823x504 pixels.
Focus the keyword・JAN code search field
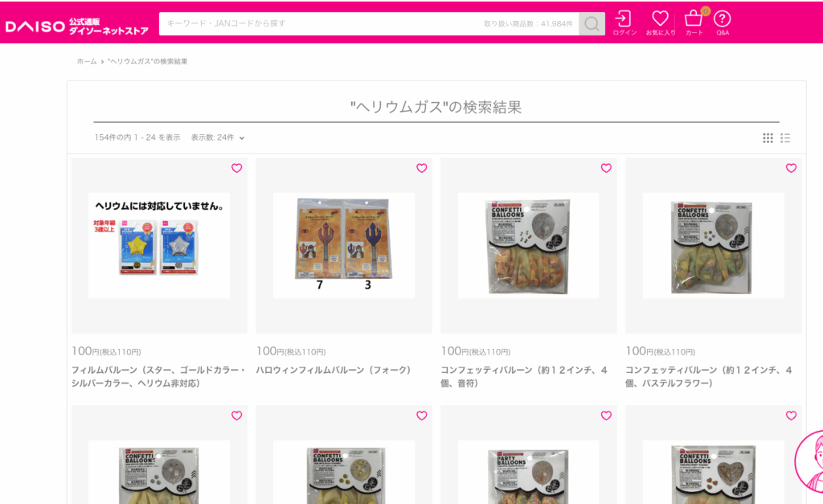pos(369,23)
